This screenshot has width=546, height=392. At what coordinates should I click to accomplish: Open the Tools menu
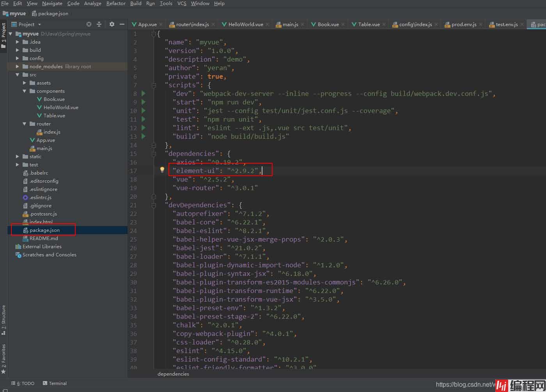tap(166, 3)
